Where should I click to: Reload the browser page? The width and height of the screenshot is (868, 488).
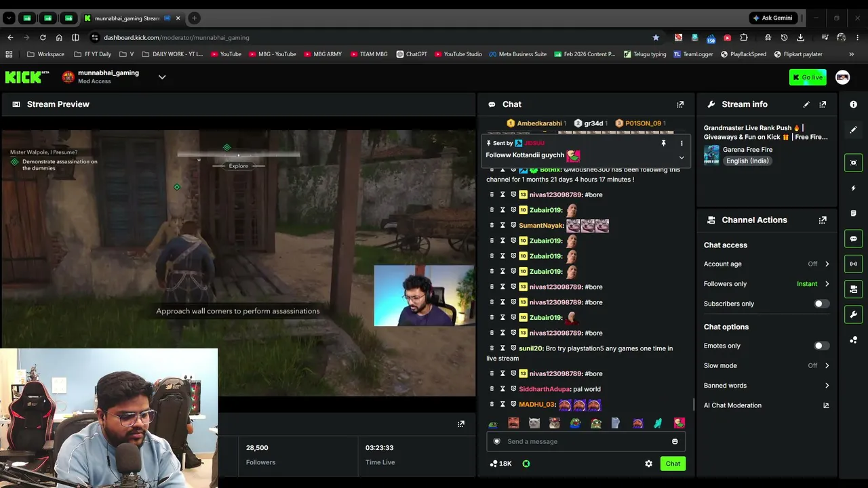[43, 37]
